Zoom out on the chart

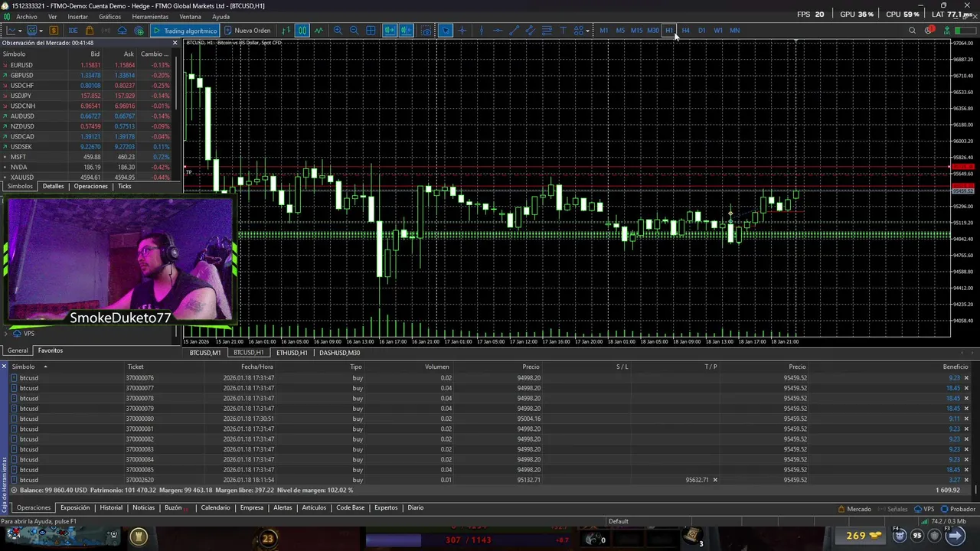point(354,31)
